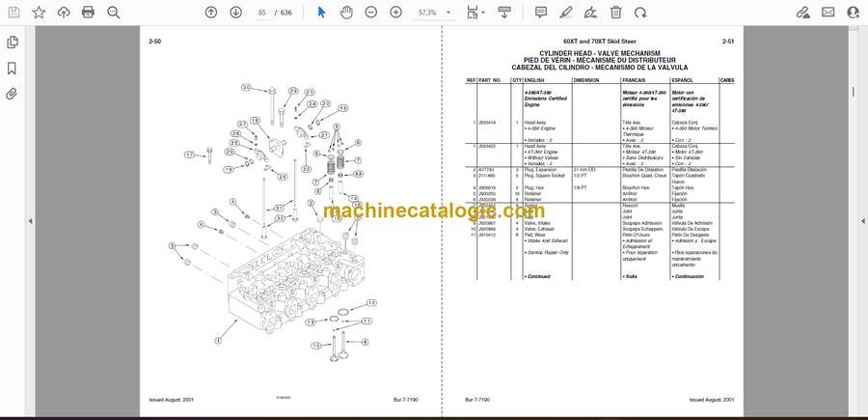Select the 'PART NO.' column header
This screenshot has width=868, height=420.
click(489, 80)
